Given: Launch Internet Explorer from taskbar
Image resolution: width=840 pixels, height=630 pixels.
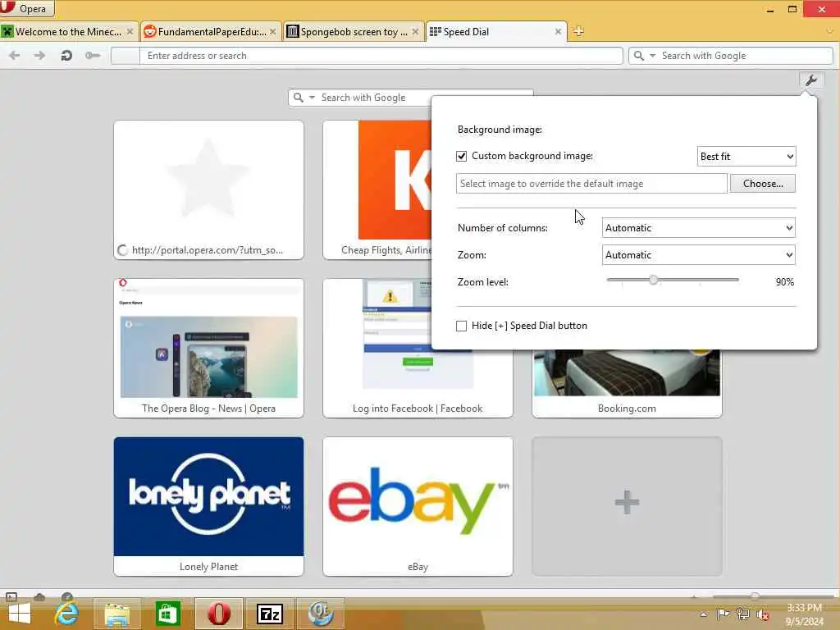Looking at the screenshot, I should [x=67, y=614].
